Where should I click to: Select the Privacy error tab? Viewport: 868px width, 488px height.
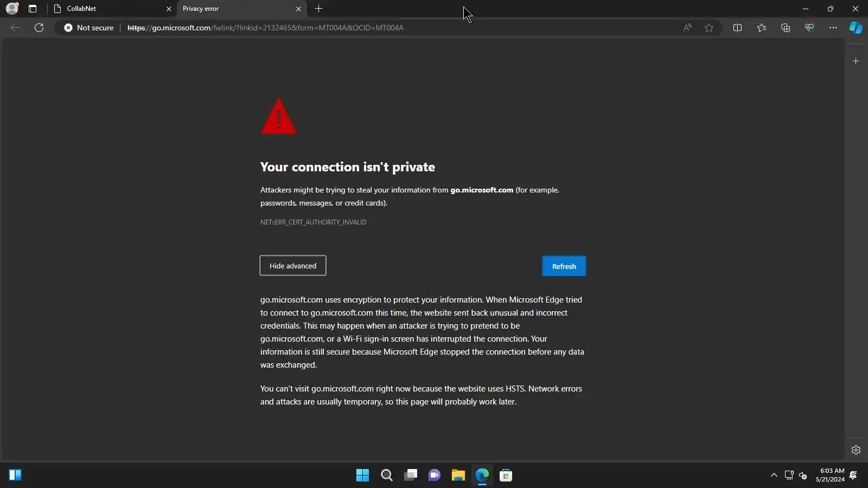coord(241,9)
